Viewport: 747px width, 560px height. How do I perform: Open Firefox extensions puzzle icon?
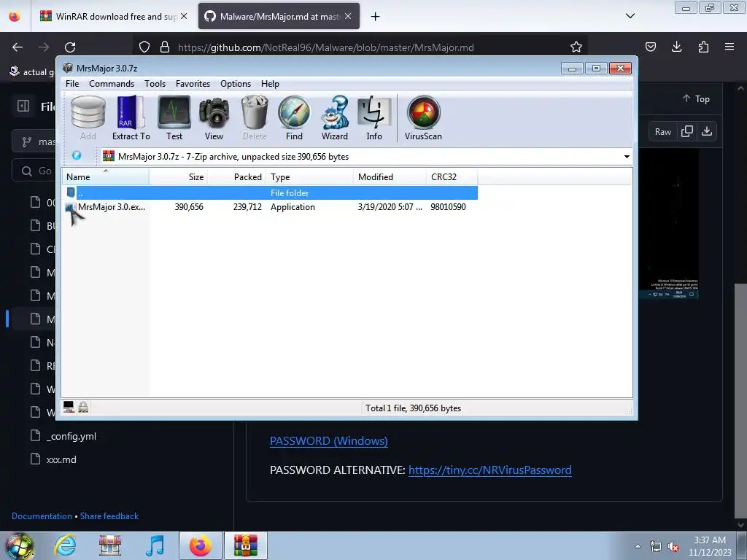pyautogui.click(x=703, y=47)
